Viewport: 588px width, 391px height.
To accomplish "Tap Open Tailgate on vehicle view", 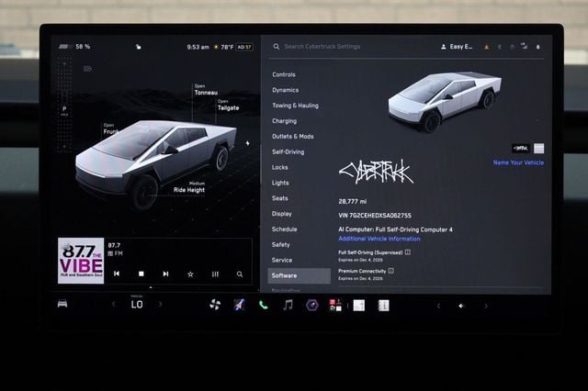I will (x=228, y=106).
